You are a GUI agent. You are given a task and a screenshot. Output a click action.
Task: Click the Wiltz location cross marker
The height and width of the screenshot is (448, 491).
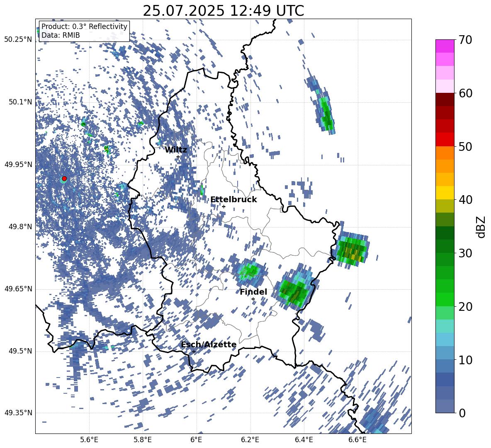pyautogui.click(x=178, y=157)
